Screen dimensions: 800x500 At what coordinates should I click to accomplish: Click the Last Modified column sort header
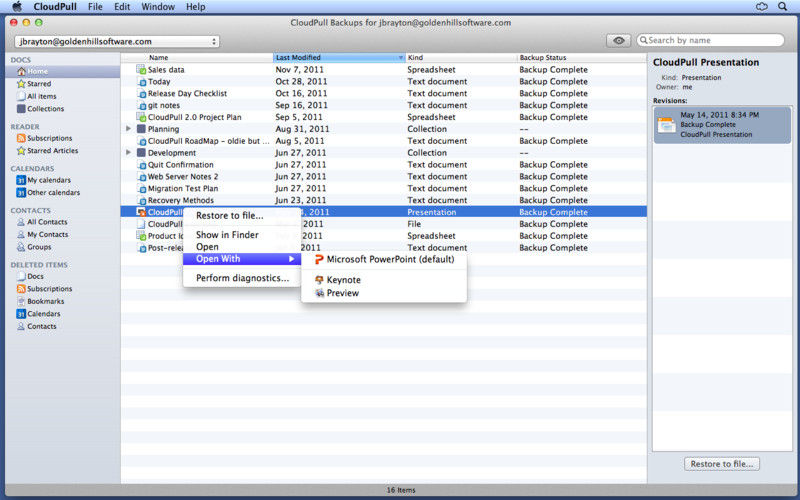click(339, 58)
